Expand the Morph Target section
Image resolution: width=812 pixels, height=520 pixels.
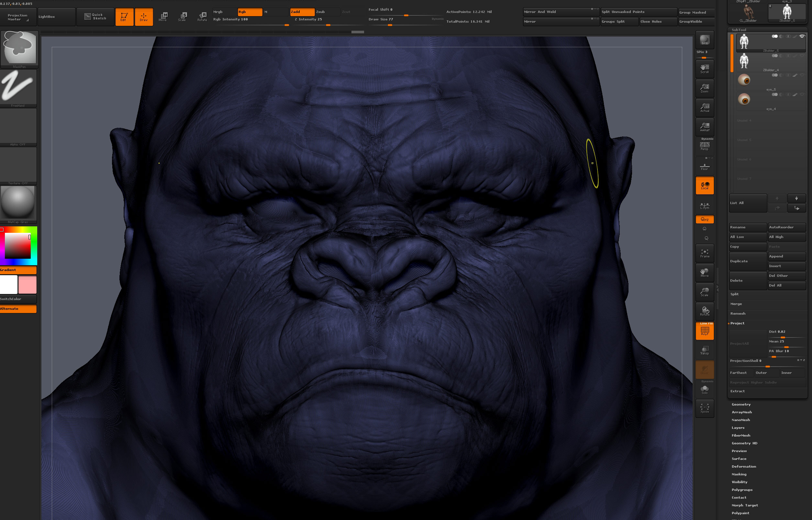pyautogui.click(x=745, y=505)
